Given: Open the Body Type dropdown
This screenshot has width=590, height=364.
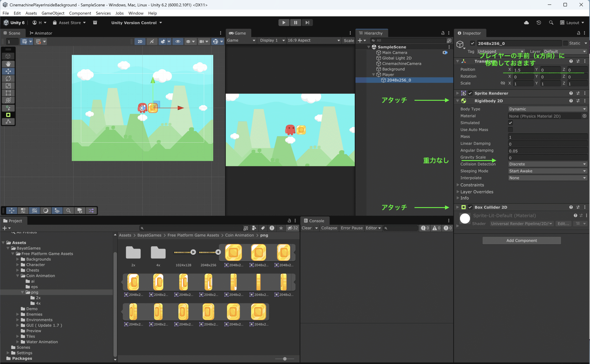Looking at the screenshot, I should [x=547, y=109].
